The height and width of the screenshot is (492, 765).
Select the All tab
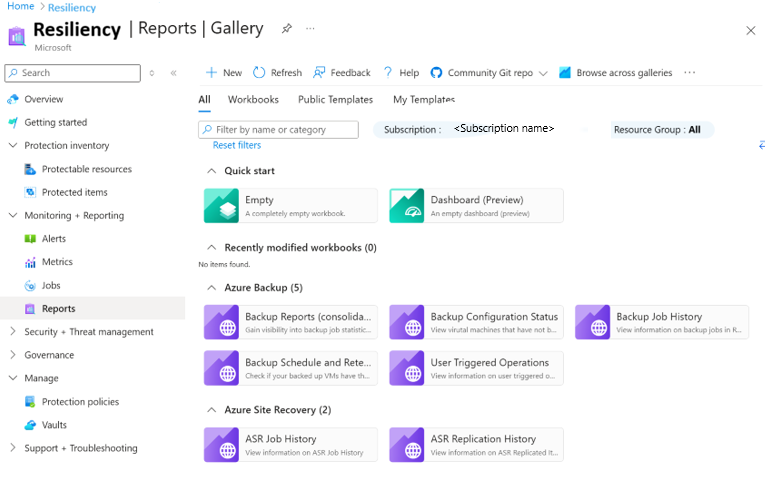[204, 100]
